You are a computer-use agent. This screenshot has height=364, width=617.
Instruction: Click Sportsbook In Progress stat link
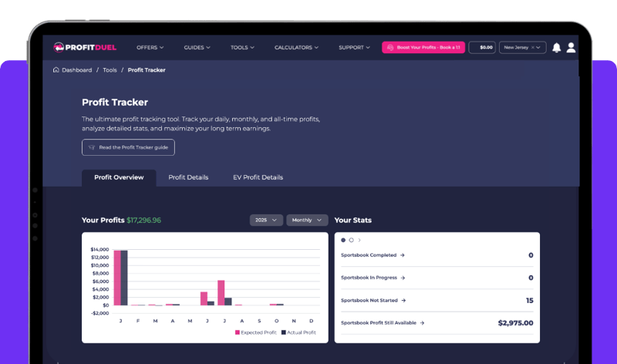(x=369, y=278)
